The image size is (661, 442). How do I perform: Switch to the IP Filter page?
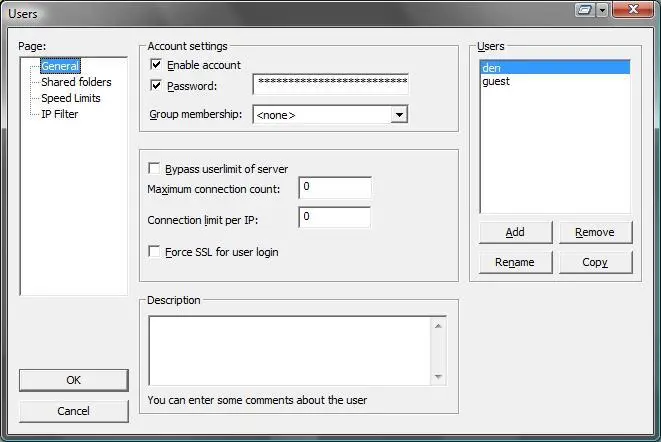[59, 114]
